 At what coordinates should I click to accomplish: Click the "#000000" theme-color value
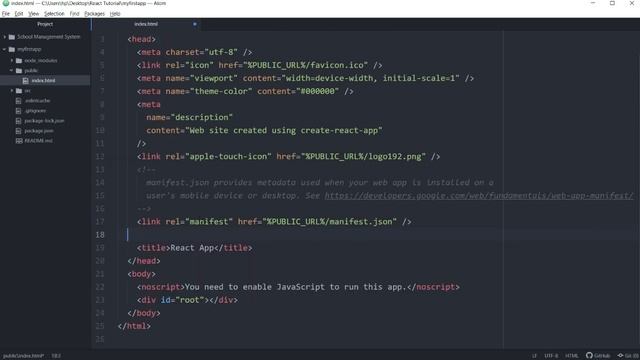pyautogui.click(x=317, y=92)
